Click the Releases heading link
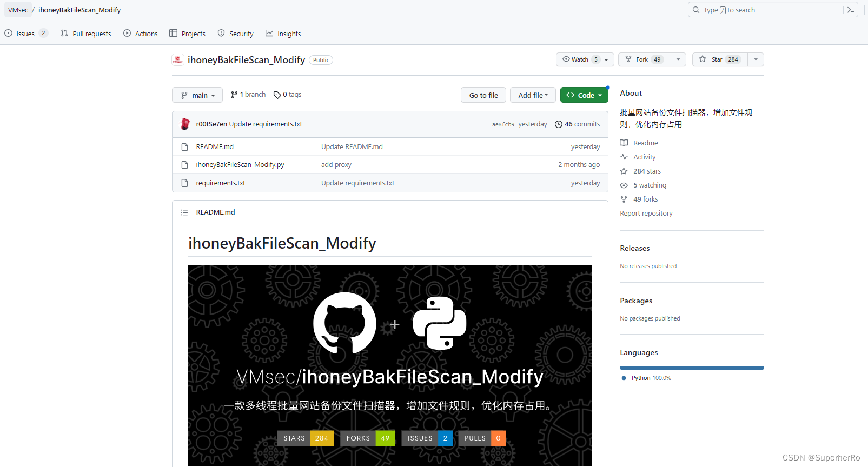This screenshot has width=868, height=467. 635,249
